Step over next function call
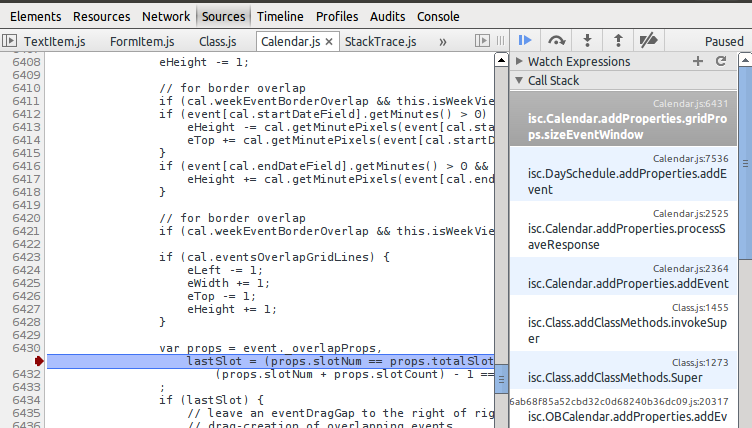 (557, 41)
